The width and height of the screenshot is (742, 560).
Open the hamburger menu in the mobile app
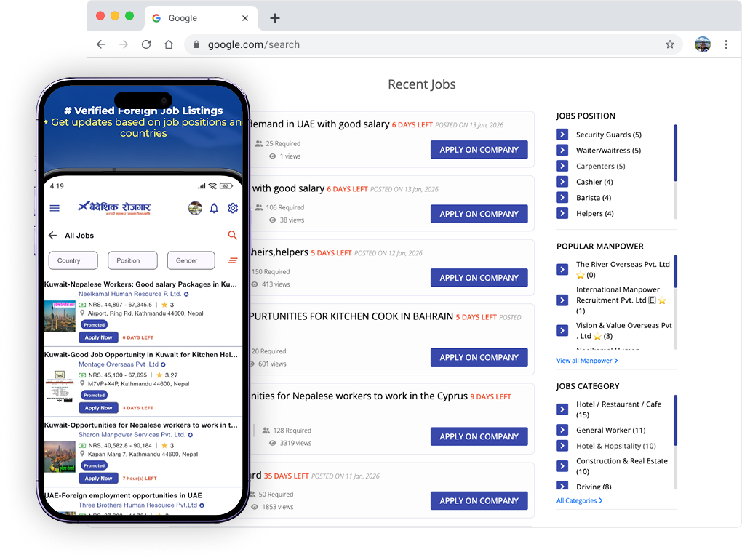tap(55, 208)
